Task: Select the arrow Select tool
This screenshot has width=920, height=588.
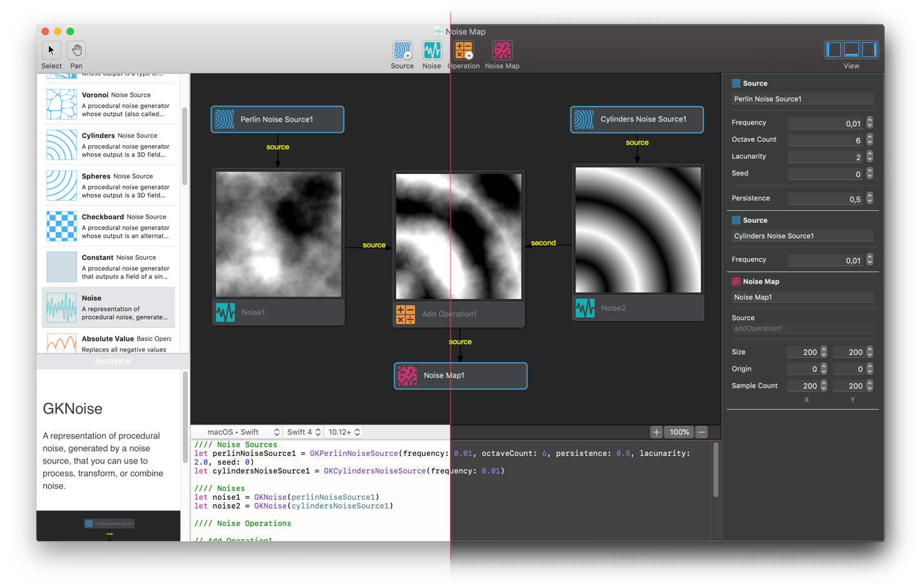Action: tap(51, 50)
